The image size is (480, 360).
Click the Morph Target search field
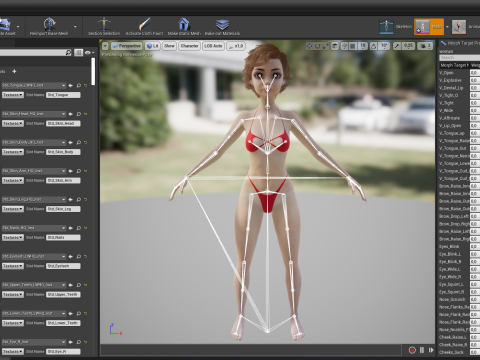coord(460,58)
